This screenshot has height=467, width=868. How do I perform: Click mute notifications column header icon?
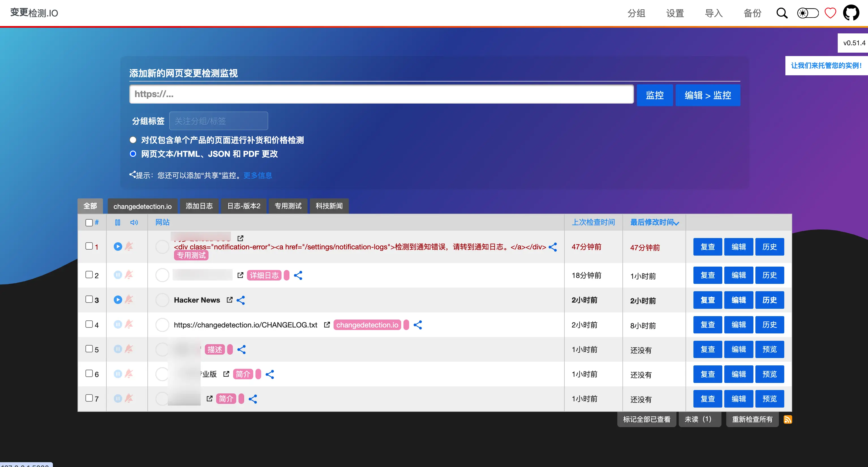tap(134, 222)
